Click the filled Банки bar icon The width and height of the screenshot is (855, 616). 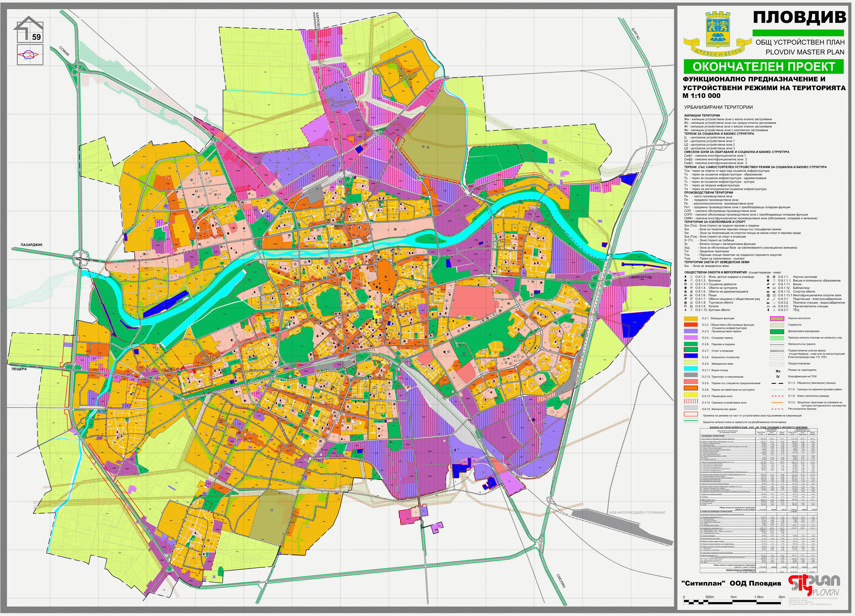(768, 284)
